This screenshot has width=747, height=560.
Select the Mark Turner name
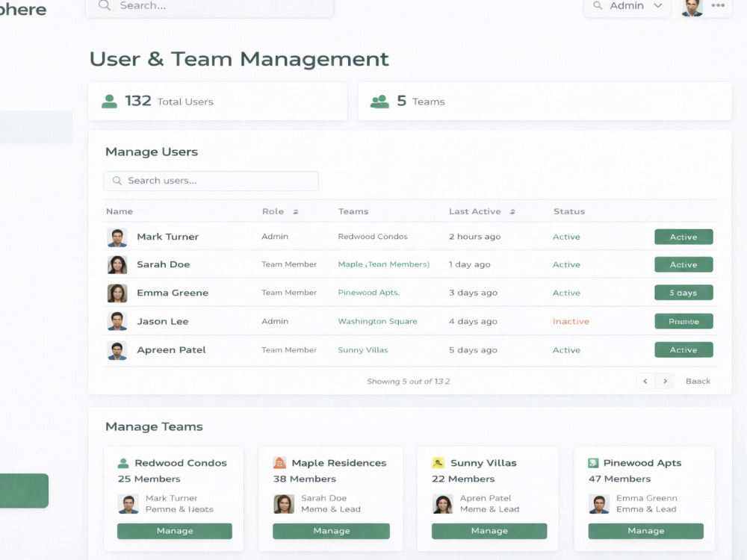167,237
